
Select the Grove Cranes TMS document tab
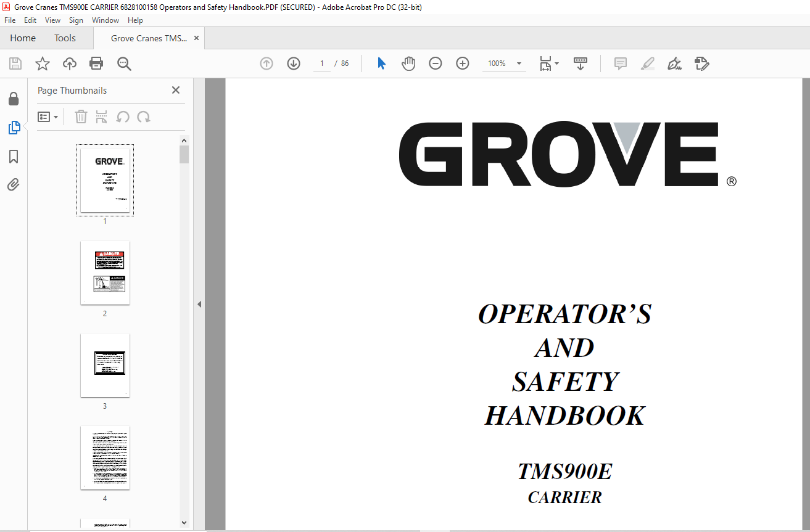pyautogui.click(x=149, y=38)
